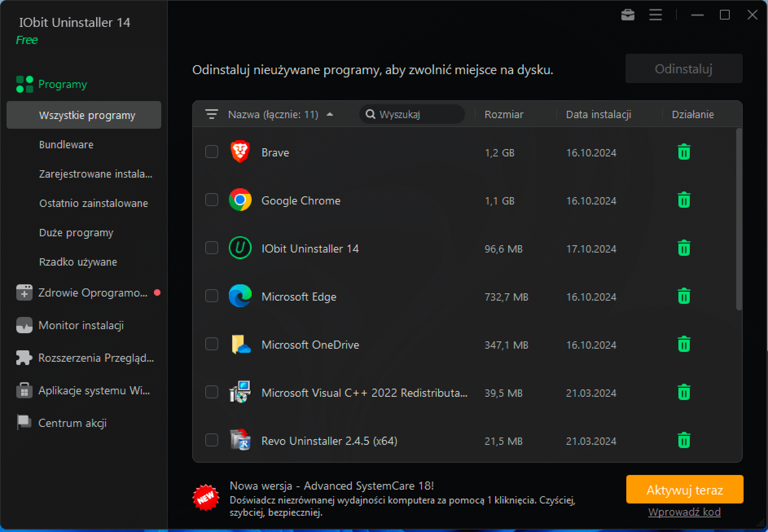Click the filter list icon
Screen dimensions: 768x532
[x=211, y=114]
